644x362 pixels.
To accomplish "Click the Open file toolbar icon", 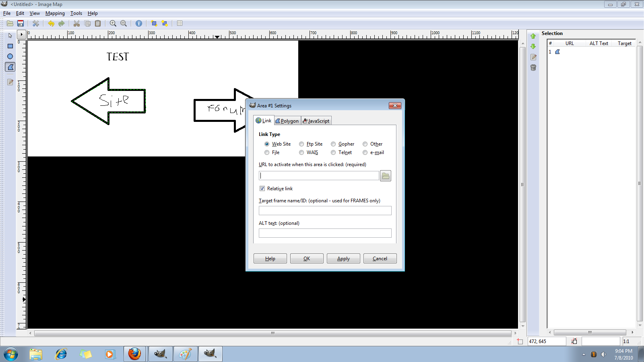I will (x=10, y=23).
